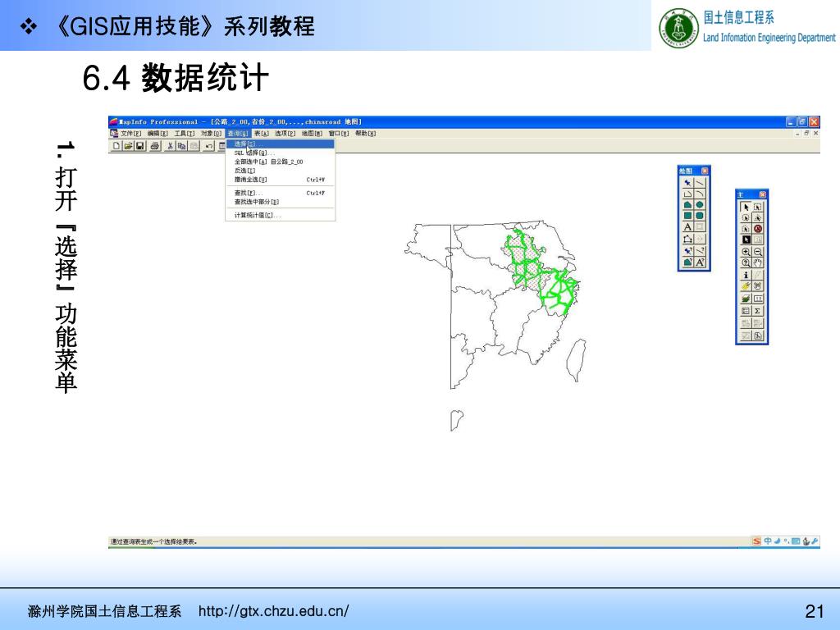Select the arrow pointer tool in Main palette

(x=746, y=208)
